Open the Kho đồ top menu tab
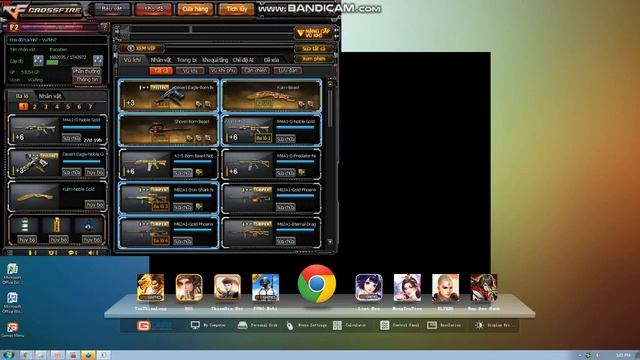Image resolution: width=640 pixels, height=360 pixels. point(153,9)
